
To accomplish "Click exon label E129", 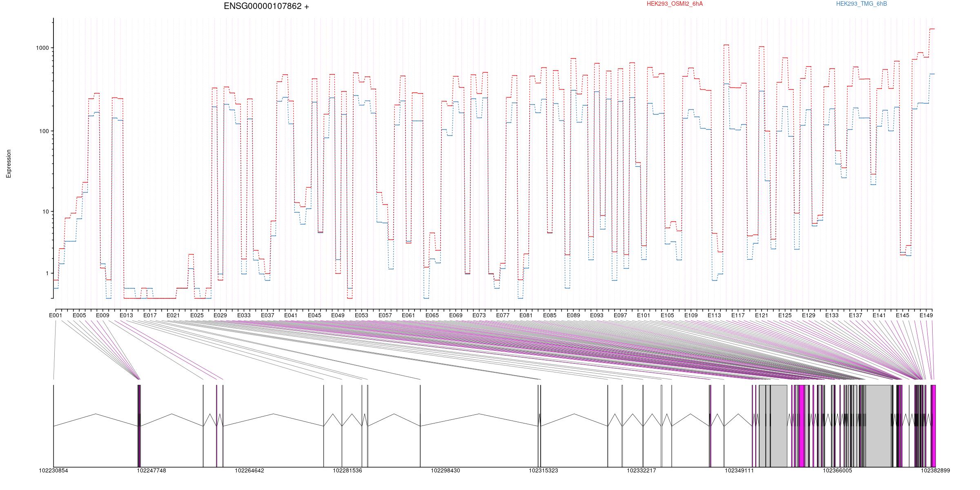I will click(x=808, y=316).
